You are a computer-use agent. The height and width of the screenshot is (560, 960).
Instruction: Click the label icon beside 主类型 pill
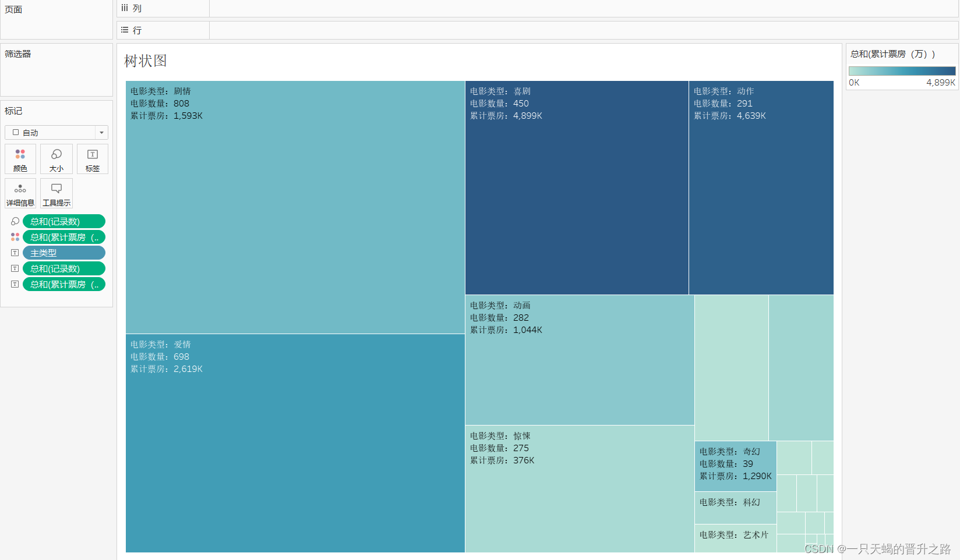[15, 253]
